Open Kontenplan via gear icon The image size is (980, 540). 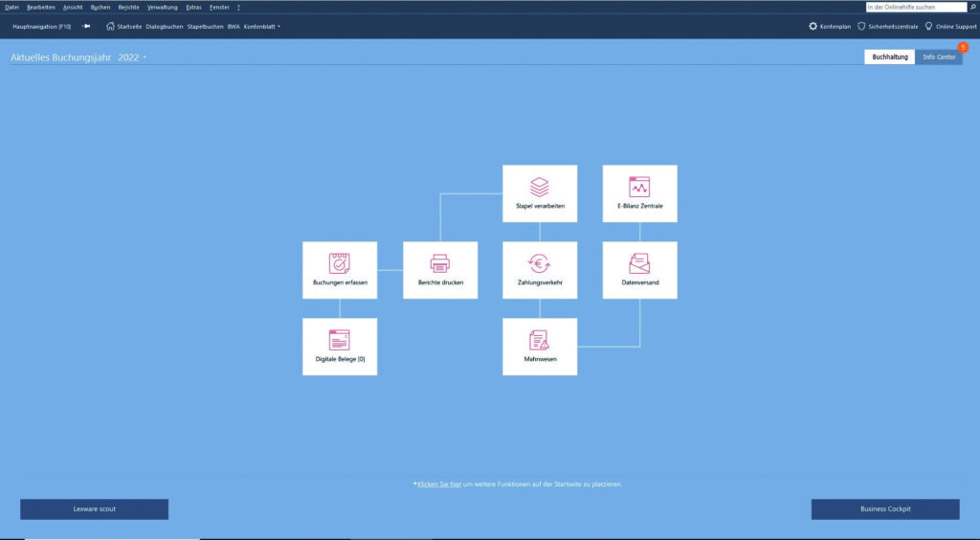(x=813, y=27)
